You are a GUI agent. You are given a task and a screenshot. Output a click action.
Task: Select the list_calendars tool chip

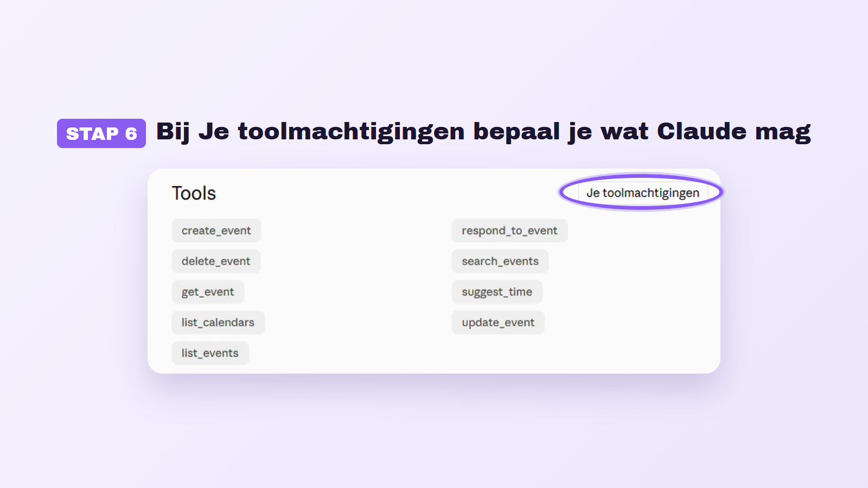(x=218, y=323)
